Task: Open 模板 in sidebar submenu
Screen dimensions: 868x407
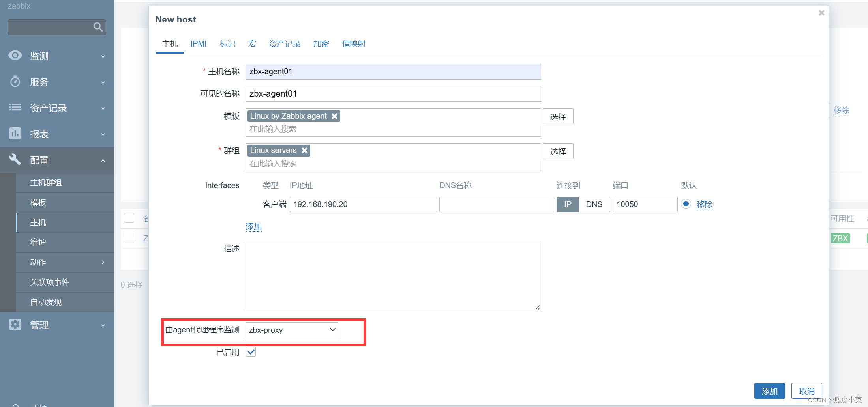Action: [65, 203]
